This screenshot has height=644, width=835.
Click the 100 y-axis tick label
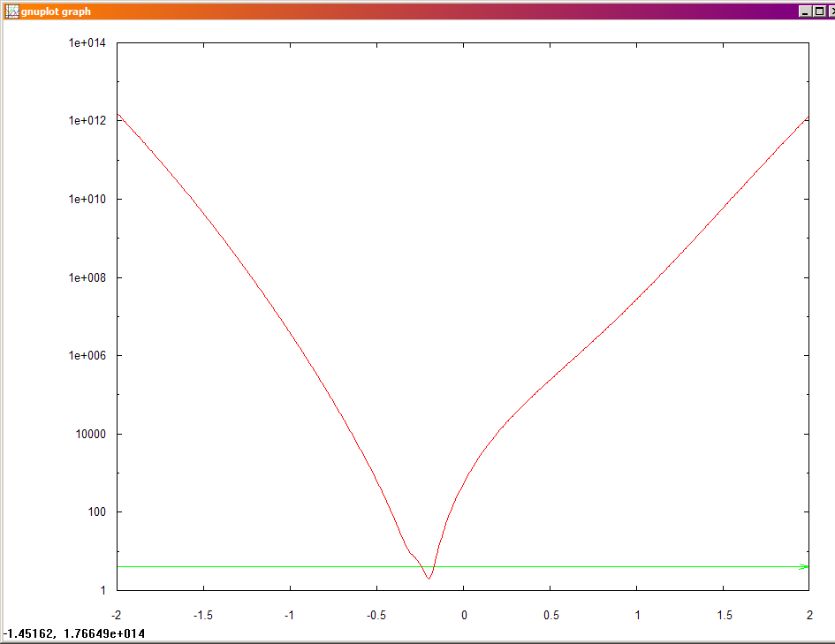97,511
